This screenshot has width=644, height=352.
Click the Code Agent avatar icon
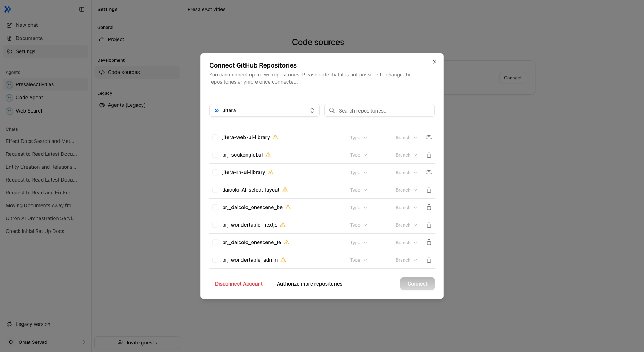coord(10,98)
